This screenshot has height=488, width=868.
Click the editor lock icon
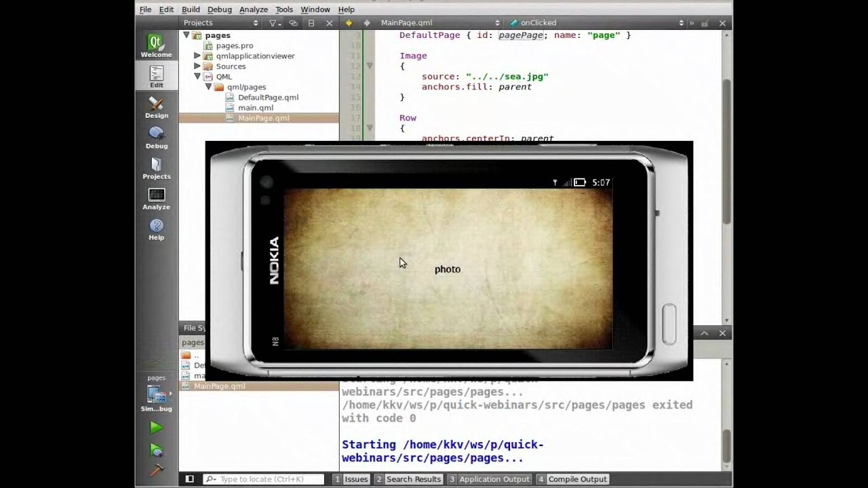point(705,23)
